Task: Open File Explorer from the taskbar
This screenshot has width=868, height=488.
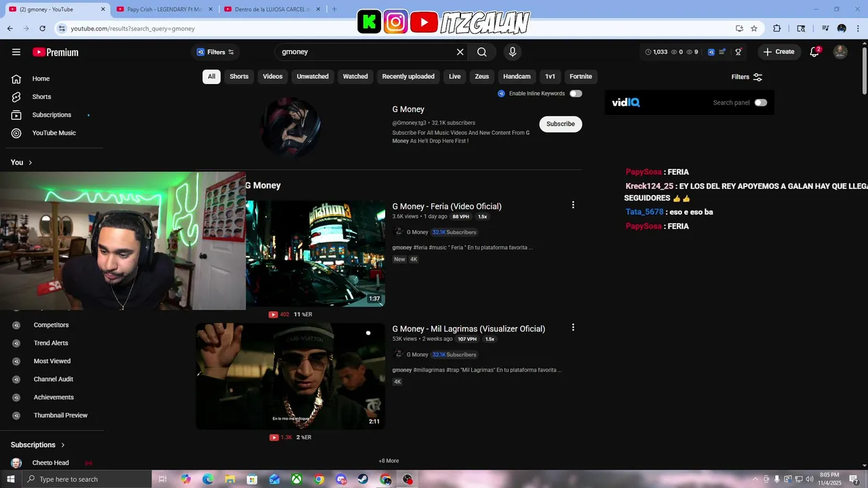Action: pyautogui.click(x=230, y=479)
